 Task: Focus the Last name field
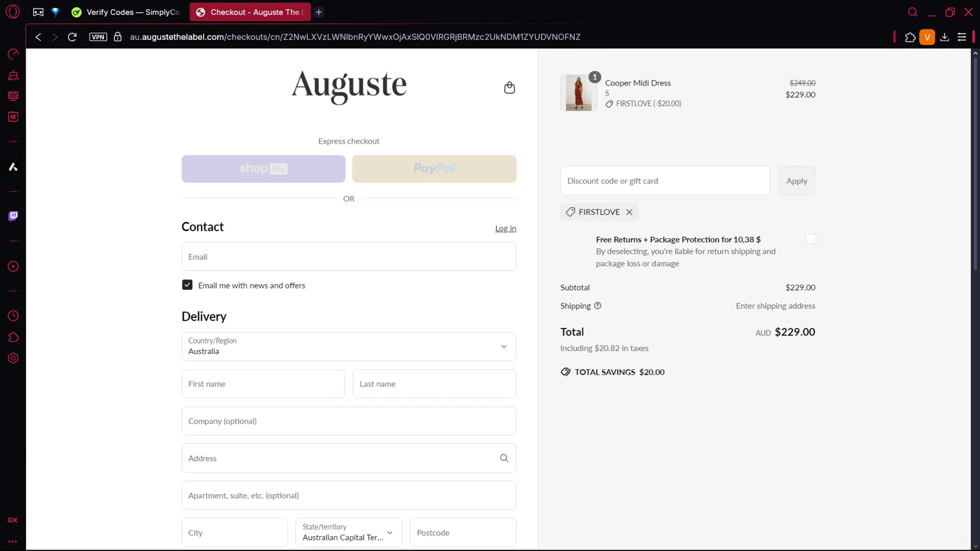(434, 384)
